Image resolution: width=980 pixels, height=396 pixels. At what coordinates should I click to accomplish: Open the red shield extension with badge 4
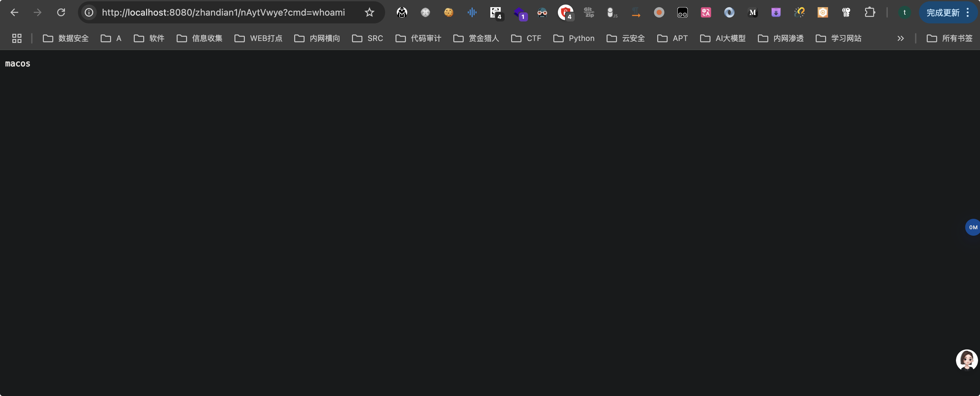[x=566, y=13]
